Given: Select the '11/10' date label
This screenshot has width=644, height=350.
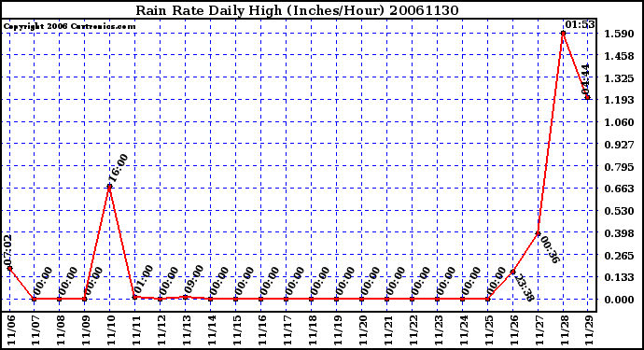Looking at the screenshot, I should point(112,330).
